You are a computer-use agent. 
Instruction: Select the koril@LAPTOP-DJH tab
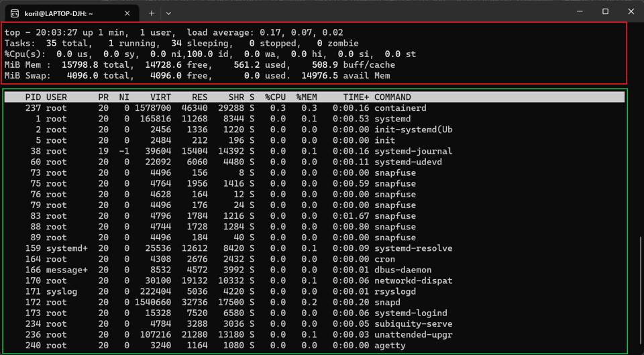[67, 13]
